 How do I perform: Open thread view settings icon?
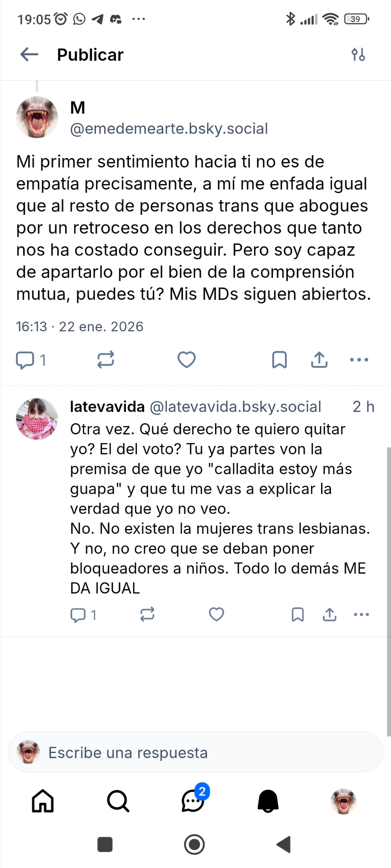pos(358,55)
